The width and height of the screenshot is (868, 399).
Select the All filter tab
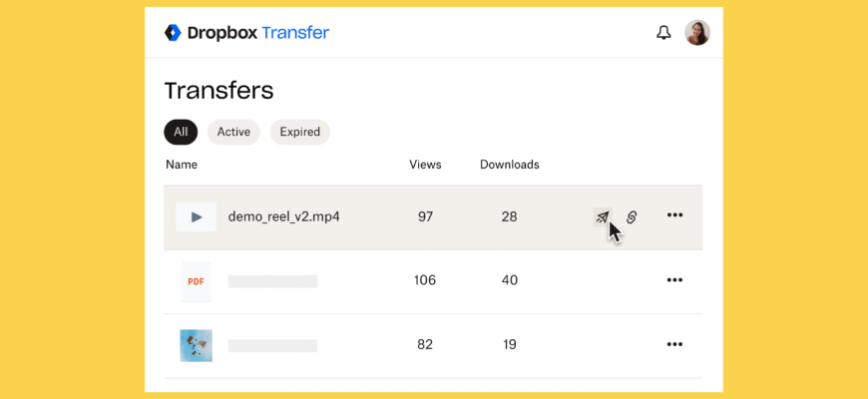tap(181, 132)
